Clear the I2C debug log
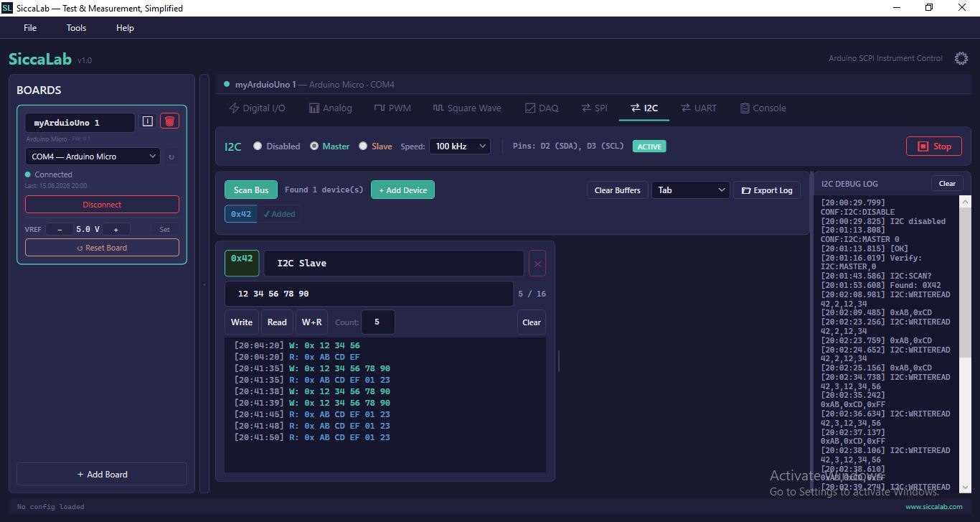 pyautogui.click(x=947, y=183)
